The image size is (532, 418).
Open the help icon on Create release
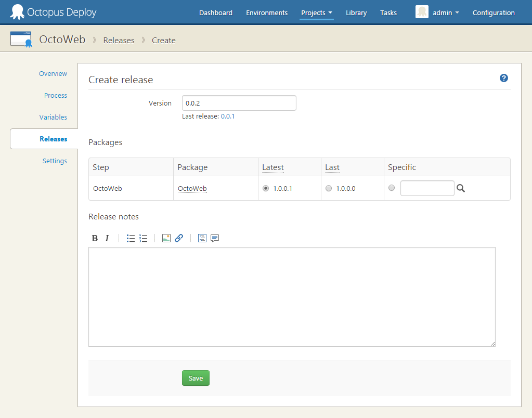point(503,77)
